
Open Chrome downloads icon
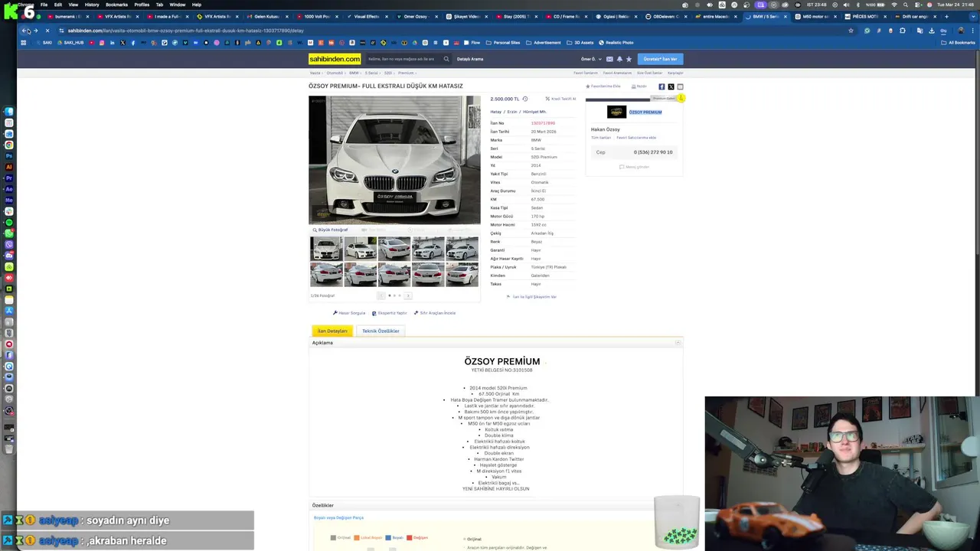[x=931, y=31]
